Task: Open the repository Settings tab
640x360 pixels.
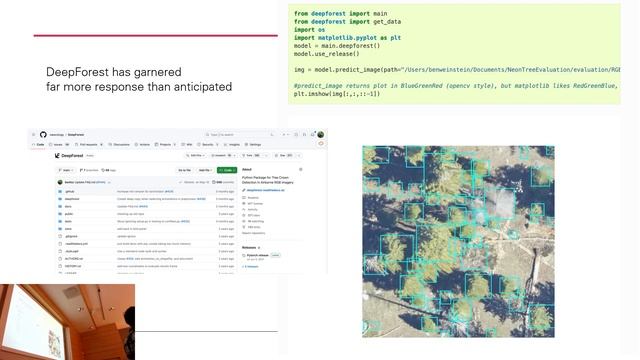Action: pos(253,144)
